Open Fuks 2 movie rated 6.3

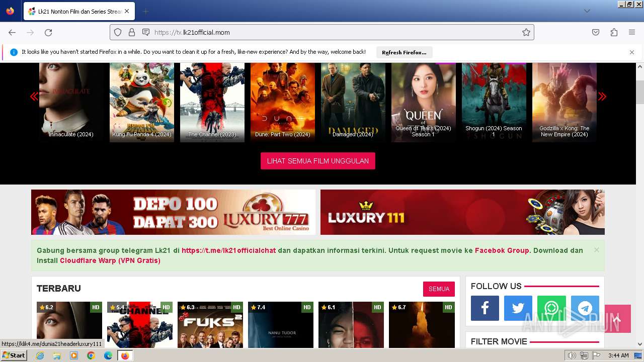tap(210, 325)
